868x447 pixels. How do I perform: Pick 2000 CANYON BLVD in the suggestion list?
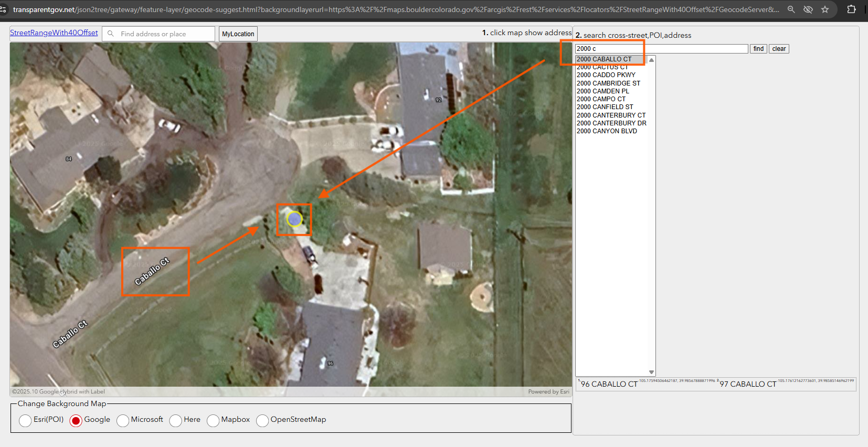point(607,131)
